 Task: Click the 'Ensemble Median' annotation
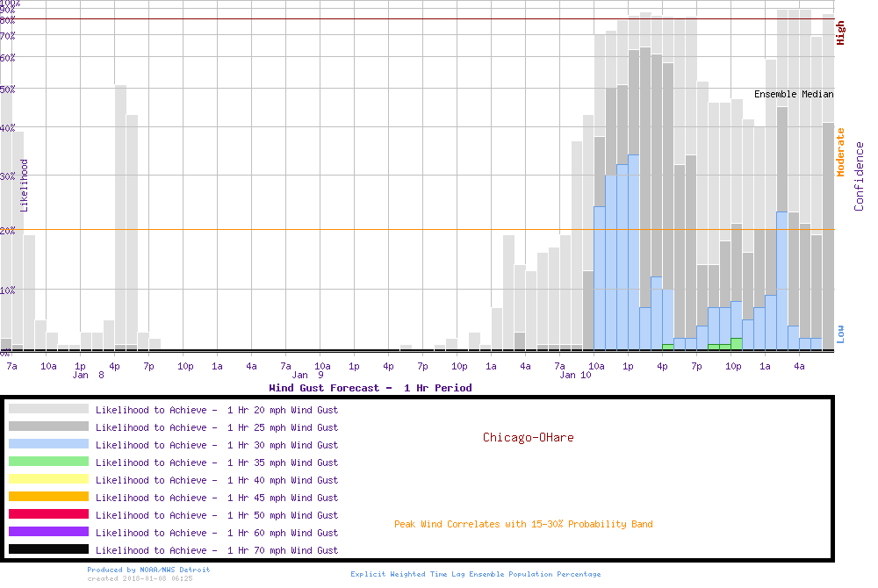coord(794,94)
